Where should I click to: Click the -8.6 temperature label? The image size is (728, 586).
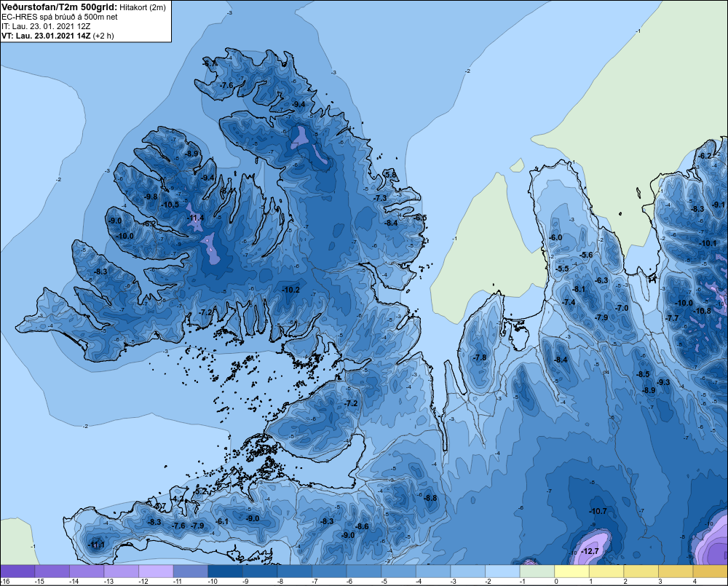pyautogui.click(x=362, y=526)
